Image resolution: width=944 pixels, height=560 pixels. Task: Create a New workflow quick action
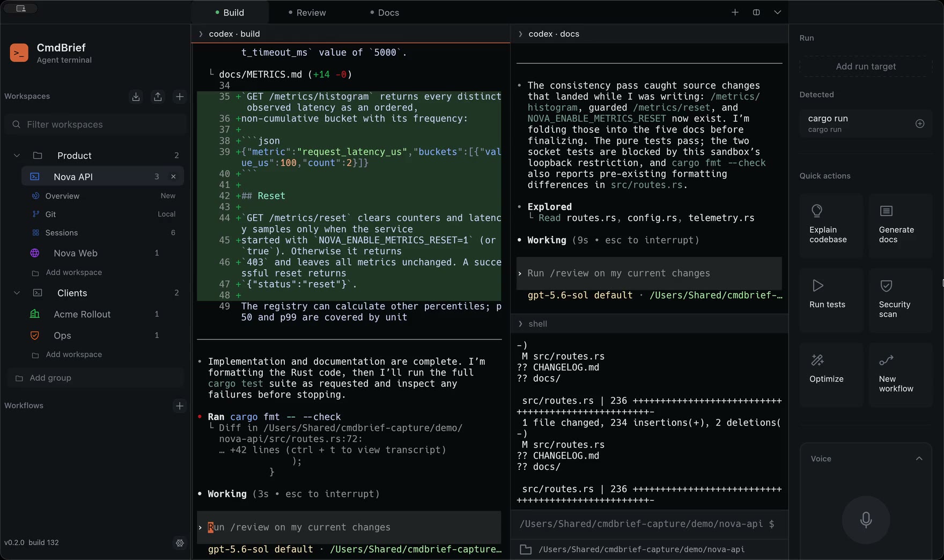900,374
